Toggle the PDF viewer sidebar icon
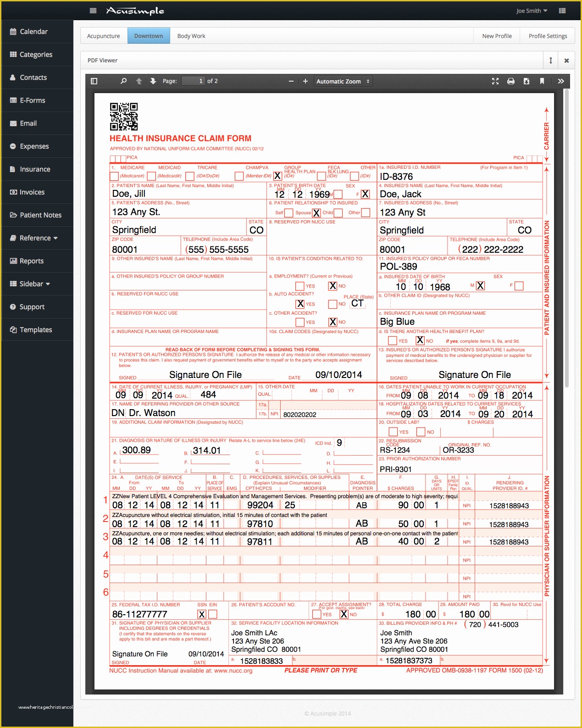Viewport: 582px width, 728px height. [x=94, y=81]
